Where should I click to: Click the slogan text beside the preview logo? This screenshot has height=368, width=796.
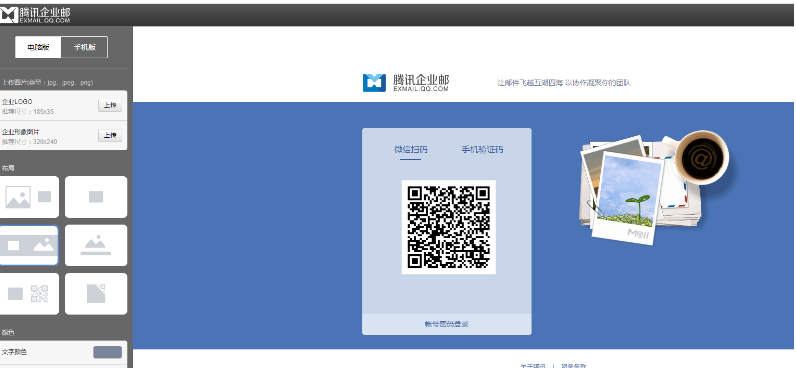coord(564,83)
